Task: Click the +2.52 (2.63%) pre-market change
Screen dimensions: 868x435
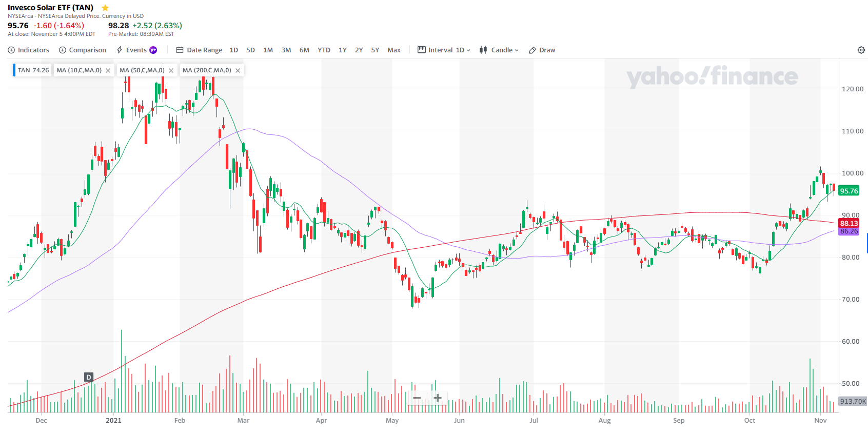Action: click(157, 26)
